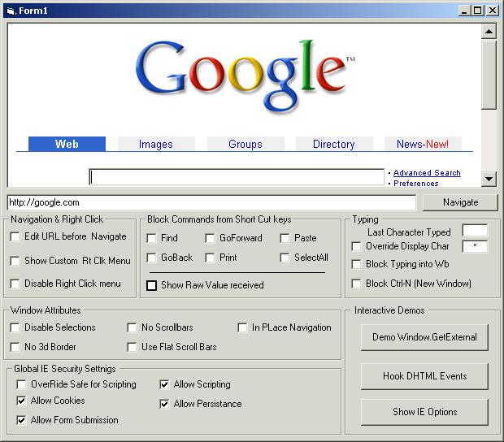Viewport: 504px width, 442px height.
Task: Uncheck Allow Scripting
Action: click(164, 384)
